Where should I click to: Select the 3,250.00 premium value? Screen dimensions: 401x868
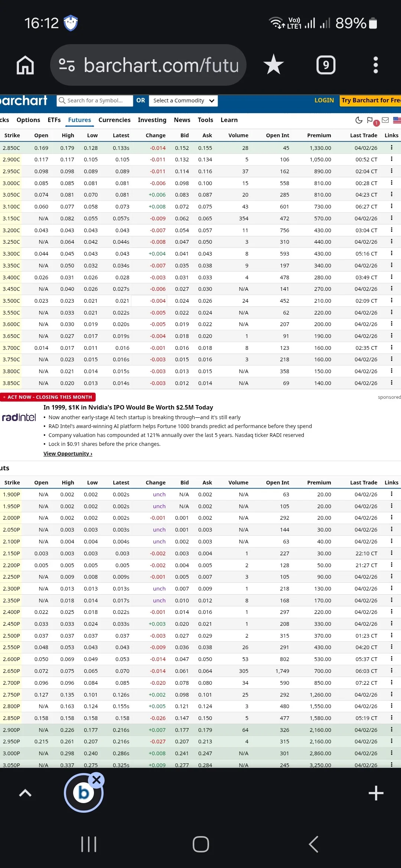click(320, 765)
